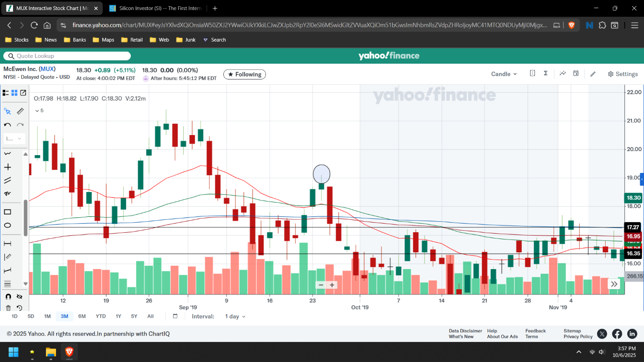Select the rectangle drawing tool

[x=8, y=212]
